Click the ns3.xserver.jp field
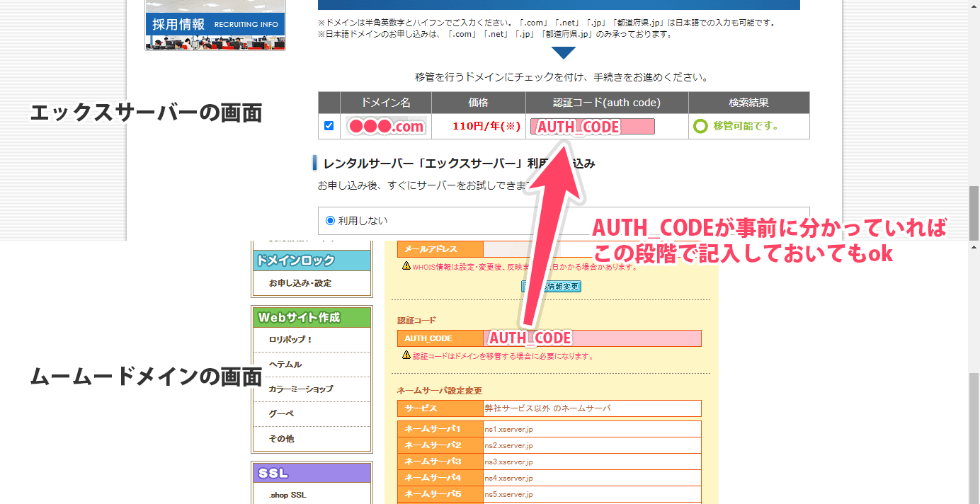Image resolution: width=980 pixels, height=504 pixels. click(x=592, y=462)
